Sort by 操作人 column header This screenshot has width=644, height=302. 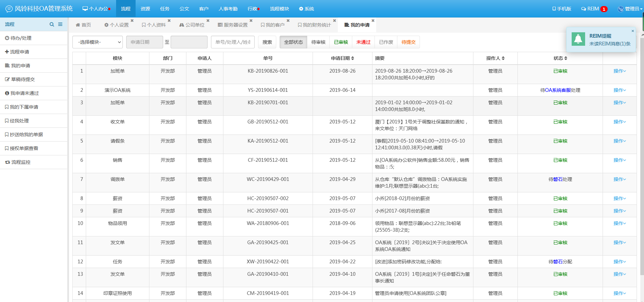tap(495, 58)
